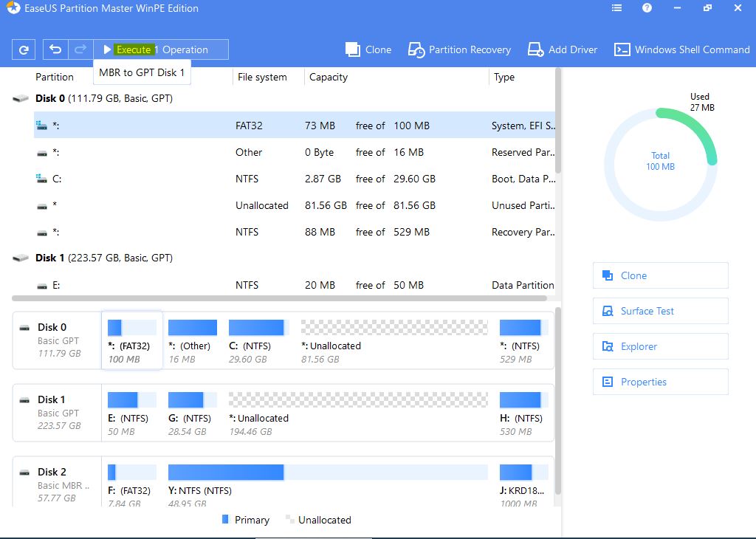Select Disk 0 header in partition list
This screenshot has width=756, height=539.
[103, 98]
